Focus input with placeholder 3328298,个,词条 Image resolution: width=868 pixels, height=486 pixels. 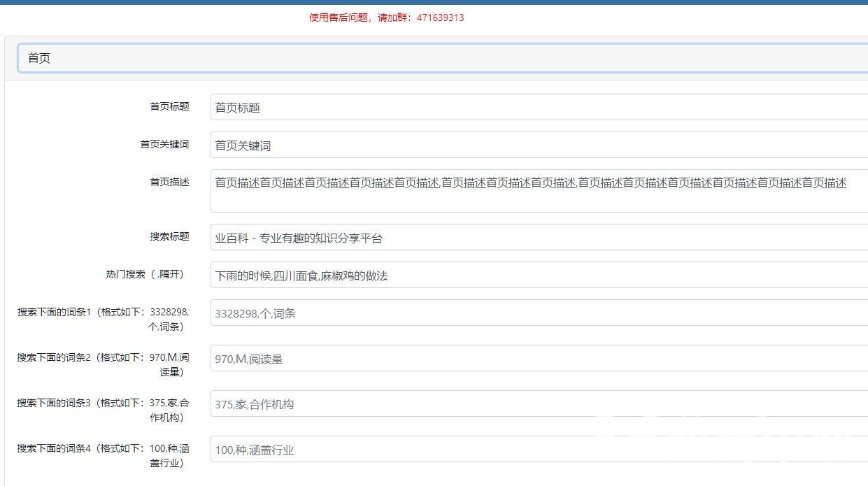tap(539, 313)
